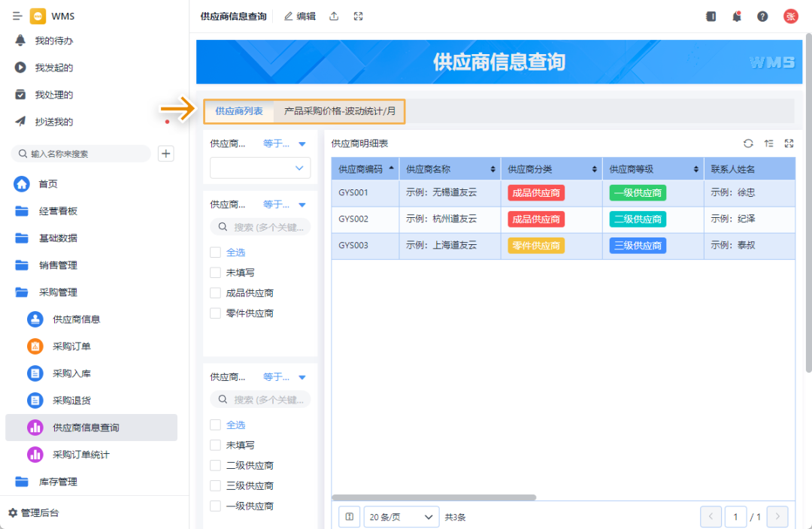This screenshot has width=812, height=529.
Task: Open 采购入库 in the sidebar
Action: click(x=71, y=373)
